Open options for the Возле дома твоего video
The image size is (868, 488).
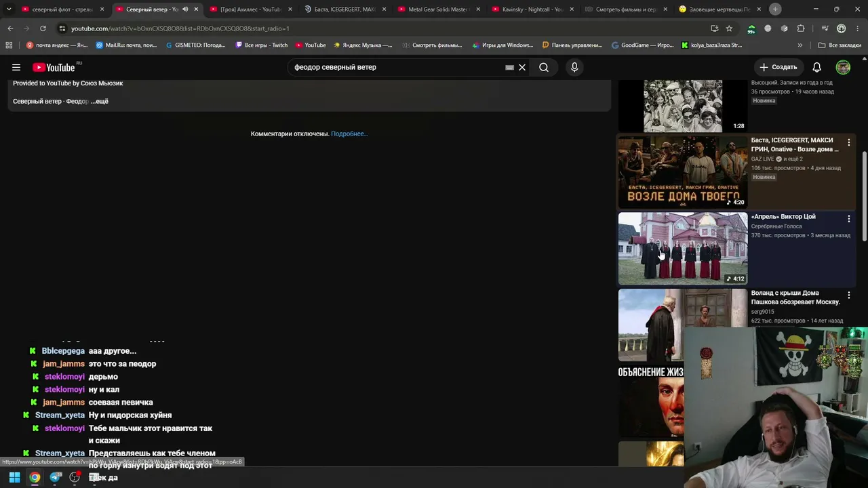click(x=848, y=142)
